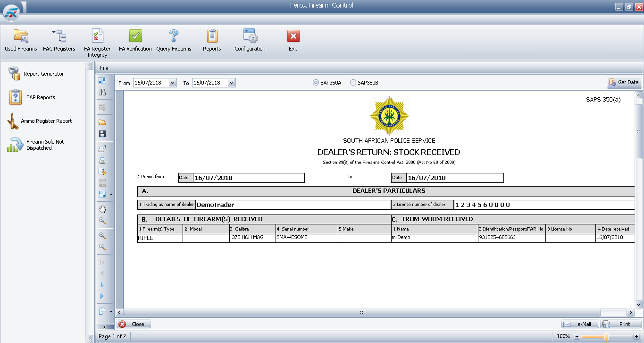Viewport: 644px width, 343px height.
Task: Go to next page with blue arrow
Action: tap(102, 285)
